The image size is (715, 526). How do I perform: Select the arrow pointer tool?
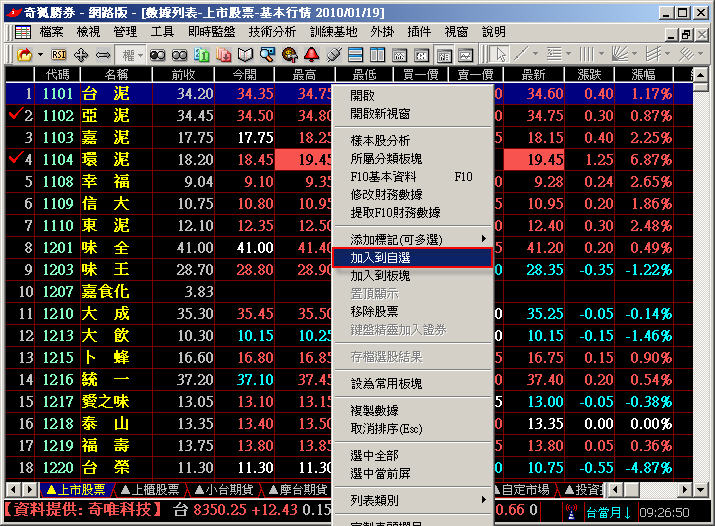pos(500,54)
